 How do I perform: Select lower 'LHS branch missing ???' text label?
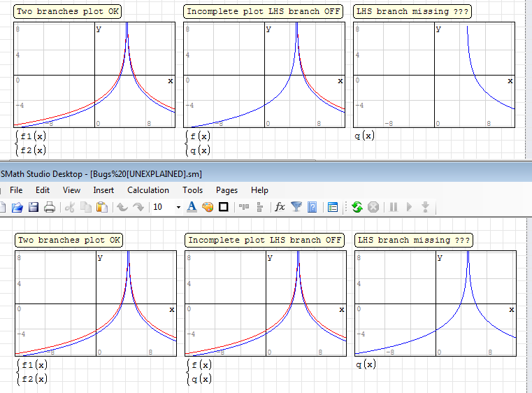pos(413,240)
